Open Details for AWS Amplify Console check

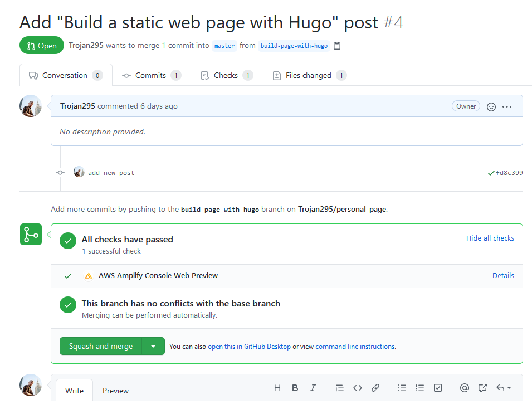pos(503,276)
